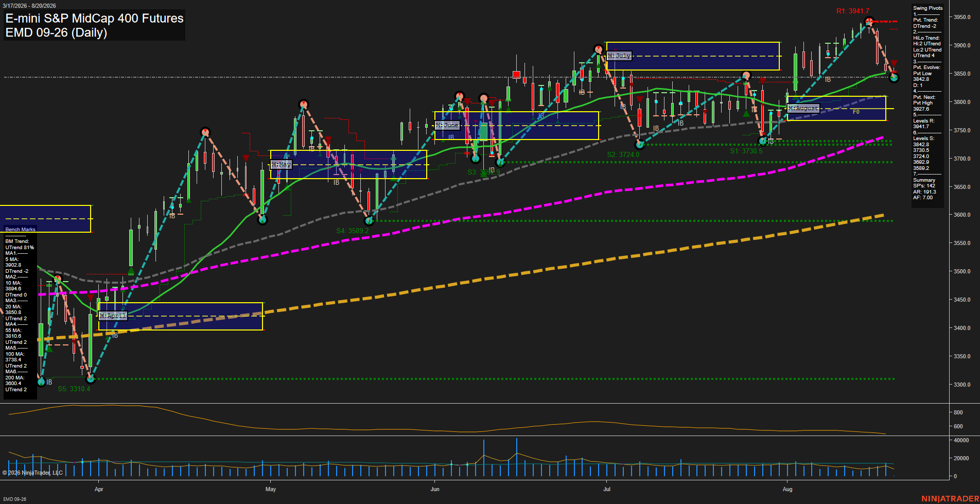Select the Jun label on the time axis

coord(435,489)
